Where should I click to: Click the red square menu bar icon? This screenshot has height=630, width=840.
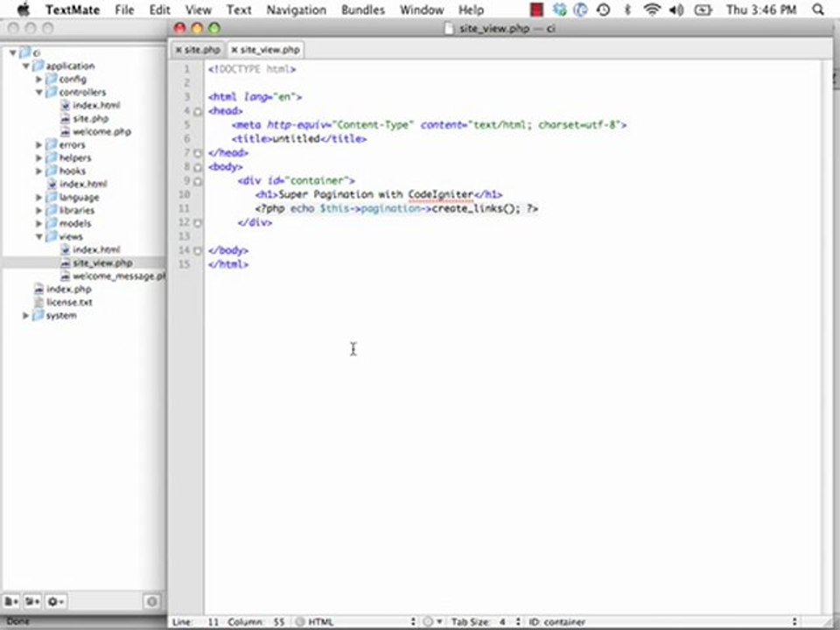point(536,10)
